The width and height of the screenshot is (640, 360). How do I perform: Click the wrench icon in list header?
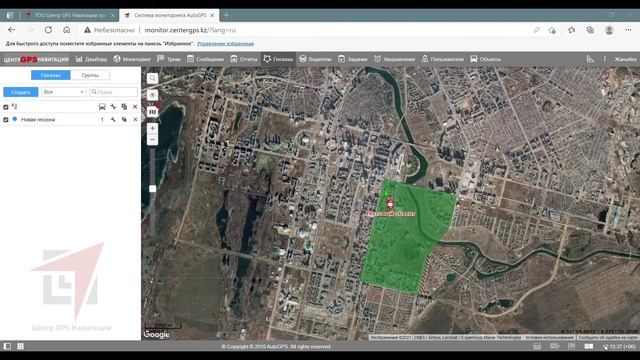(x=113, y=107)
